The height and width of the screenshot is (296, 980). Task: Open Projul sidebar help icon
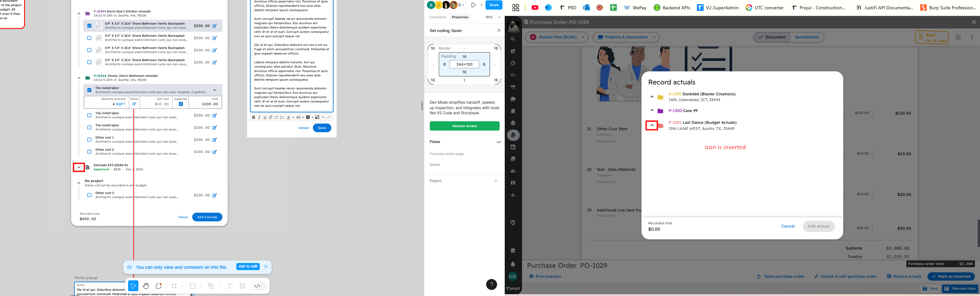tap(513, 223)
